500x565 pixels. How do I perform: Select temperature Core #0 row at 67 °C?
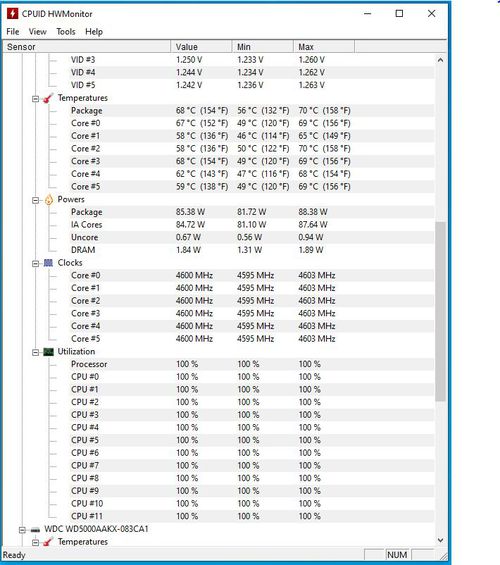coord(252,123)
